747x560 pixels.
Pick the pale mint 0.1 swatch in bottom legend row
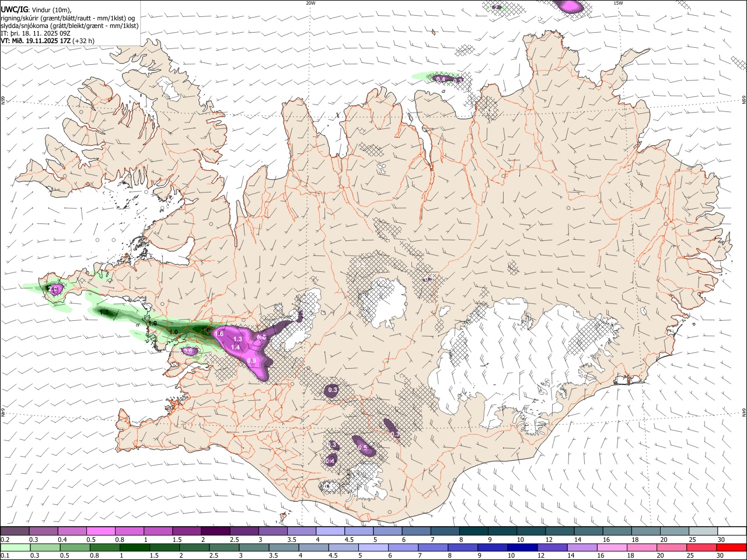15,548
